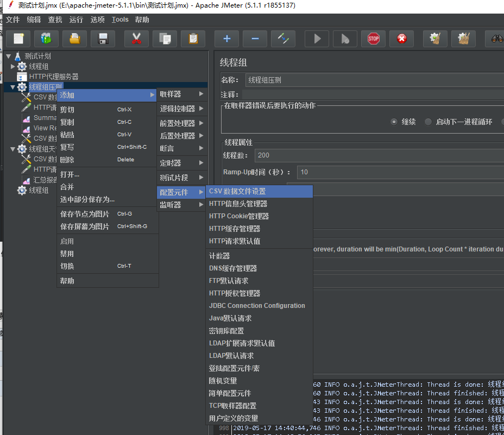Click the HTTP代理服务器 tree icon
The height and width of the screenshot is (435, 504).
pyautogui.click(x=22, y=77)
